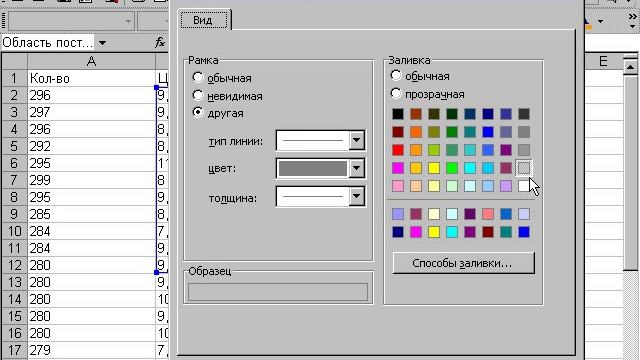Pick the dark green swatch in the top row
The height and width of the screenshot is (360, 640).
pos(452,114)
